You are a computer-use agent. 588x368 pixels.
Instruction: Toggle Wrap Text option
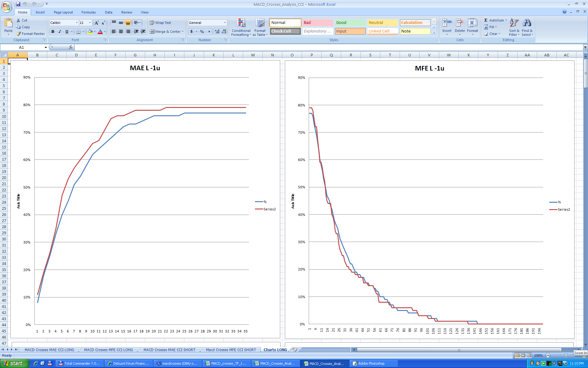(160, 23)
